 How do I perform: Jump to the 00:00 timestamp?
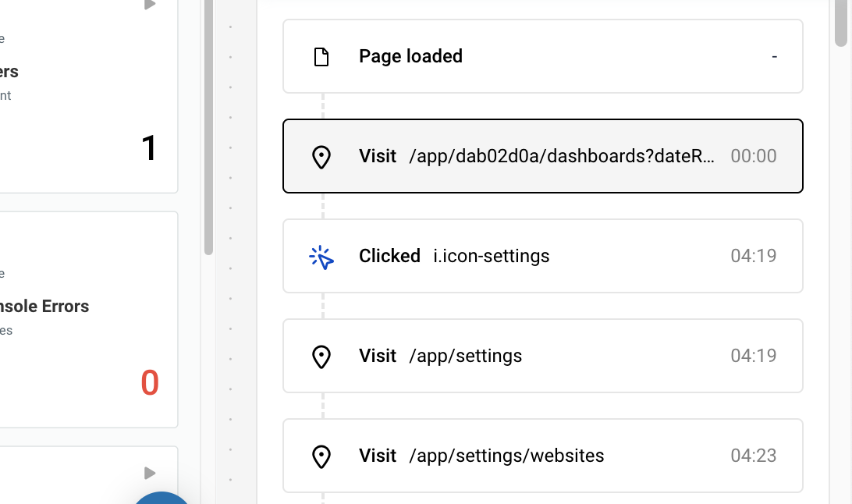click(x=753, y=156)
